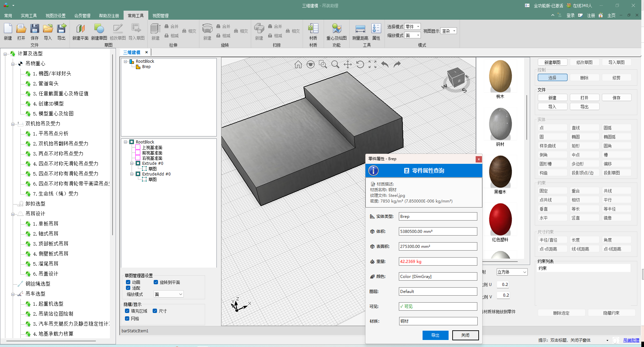Screen dimensions: 644x347
Task: Click the 关闭 button in properties dialog
Action: click(x=465, y=335)
